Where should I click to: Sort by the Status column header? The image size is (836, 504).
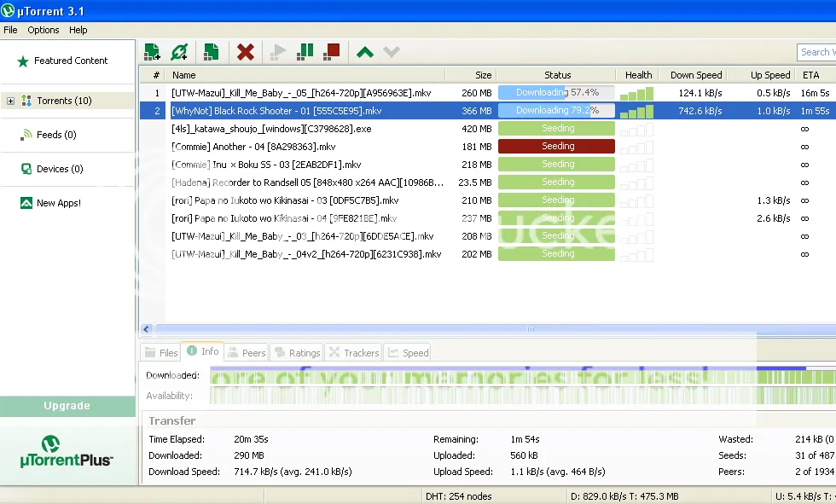[x=556, y=75]
